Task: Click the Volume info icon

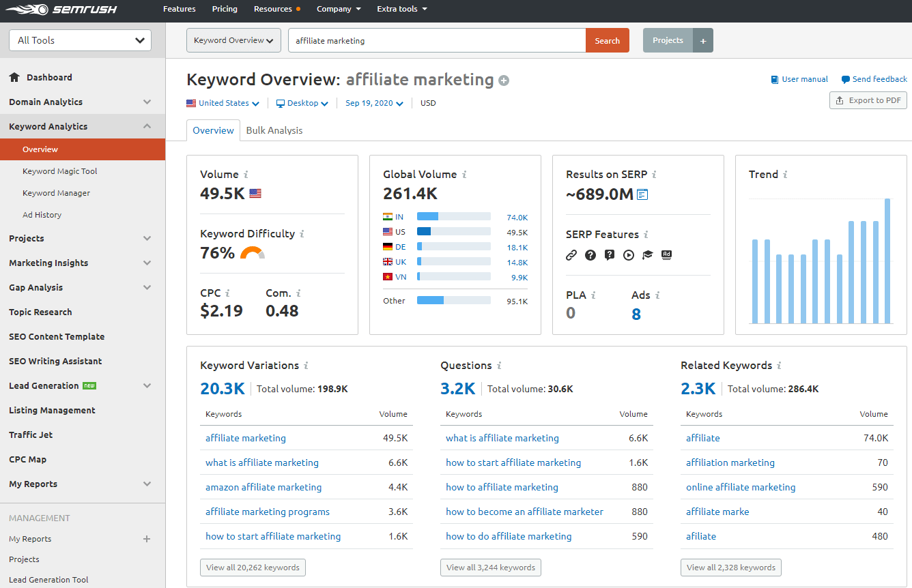Action: tap(246, 175)
